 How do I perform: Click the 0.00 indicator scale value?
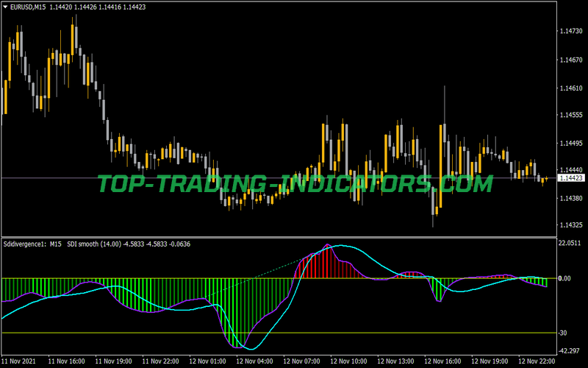(x=564, y=278)
